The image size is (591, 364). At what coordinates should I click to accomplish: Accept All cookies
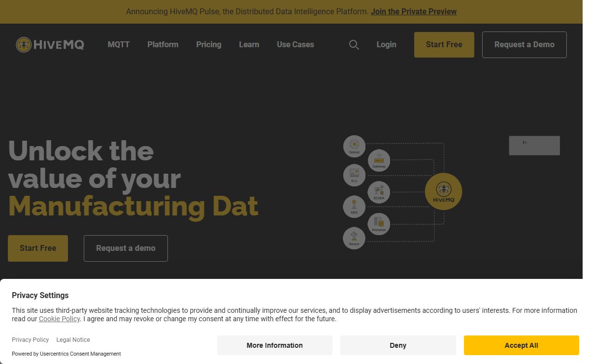522,345
